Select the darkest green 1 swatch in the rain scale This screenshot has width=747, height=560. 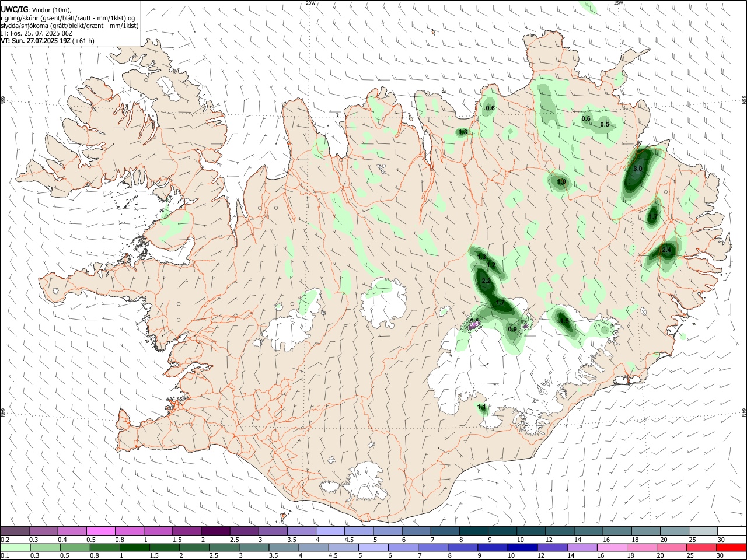coord(134,548)
